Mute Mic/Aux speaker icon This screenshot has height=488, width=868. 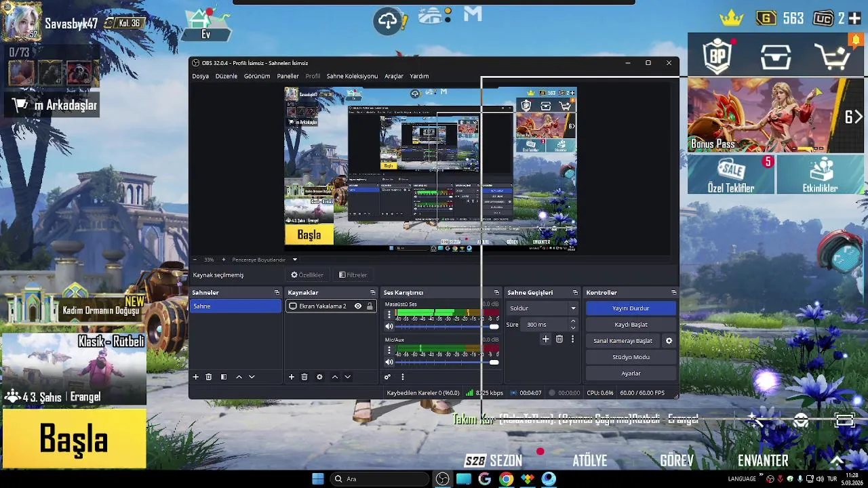click(389, 362)
